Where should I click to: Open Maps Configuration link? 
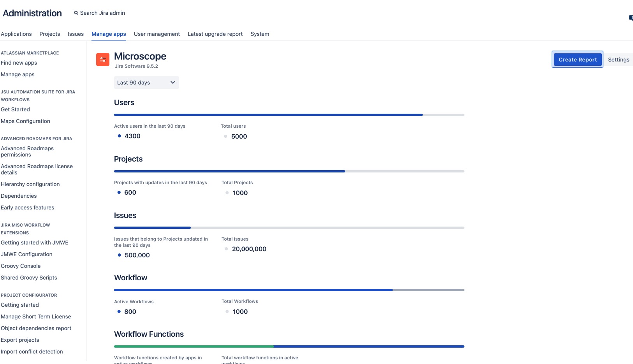pyautogui.click(x=25, y=121)
